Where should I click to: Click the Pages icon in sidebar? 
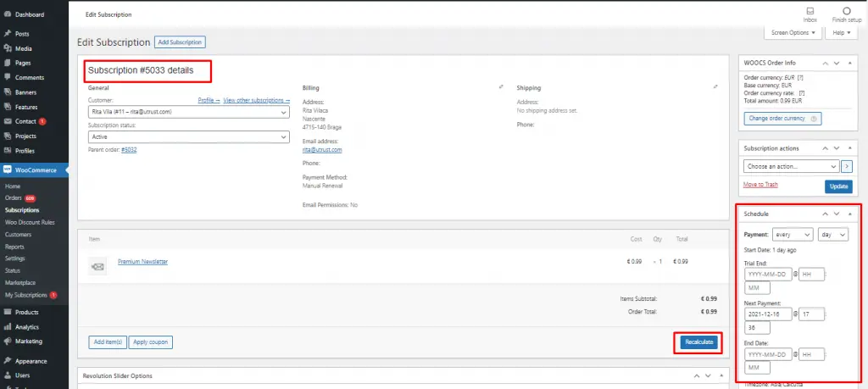click(8, 63)
